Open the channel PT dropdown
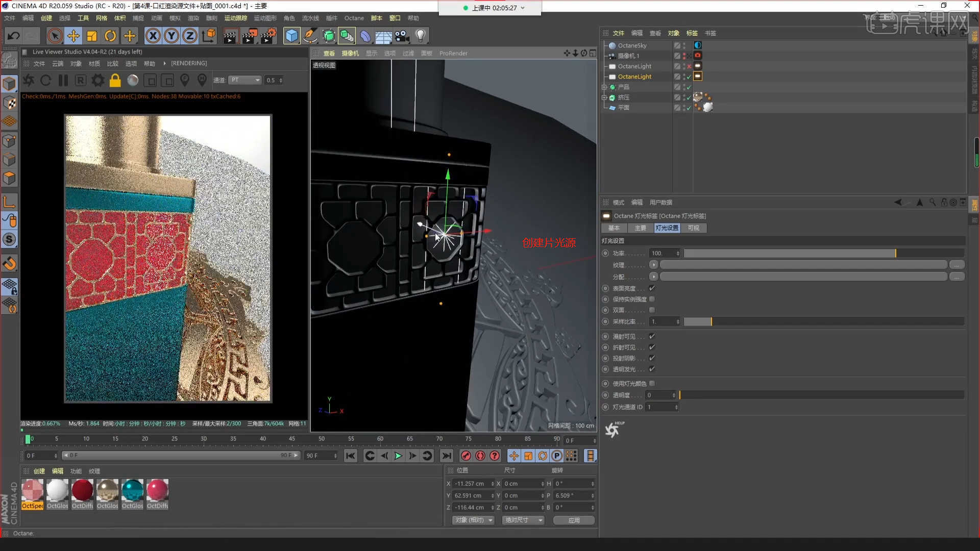 [245, 80]
